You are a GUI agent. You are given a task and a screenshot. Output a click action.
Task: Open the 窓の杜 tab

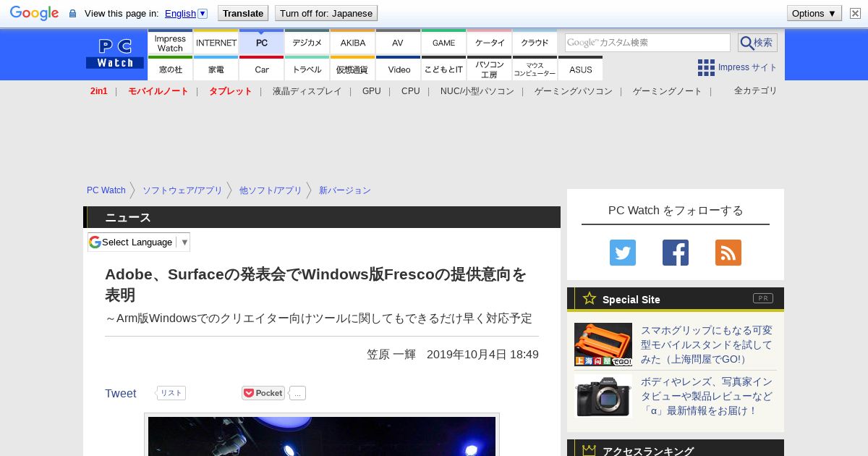point(170,69)
